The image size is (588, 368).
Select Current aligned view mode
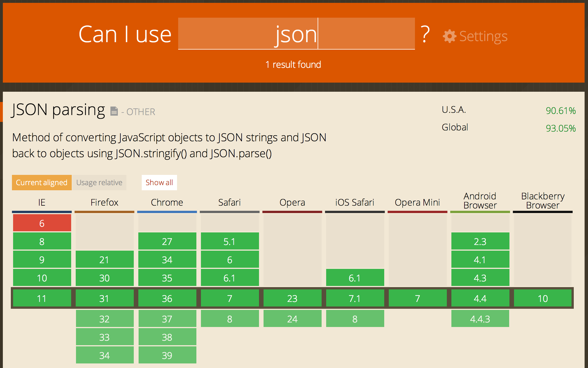pyautogui.click(x=42, y=183)
